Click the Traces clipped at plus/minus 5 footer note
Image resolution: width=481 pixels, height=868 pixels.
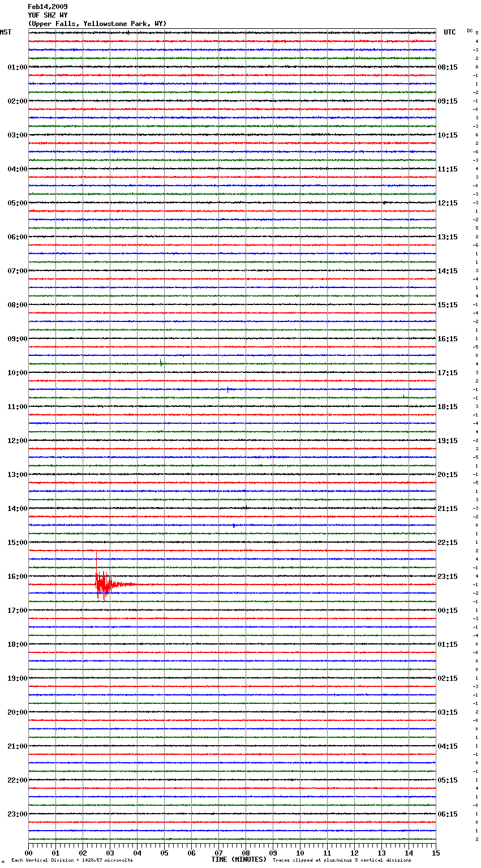(x=342, y=861)
